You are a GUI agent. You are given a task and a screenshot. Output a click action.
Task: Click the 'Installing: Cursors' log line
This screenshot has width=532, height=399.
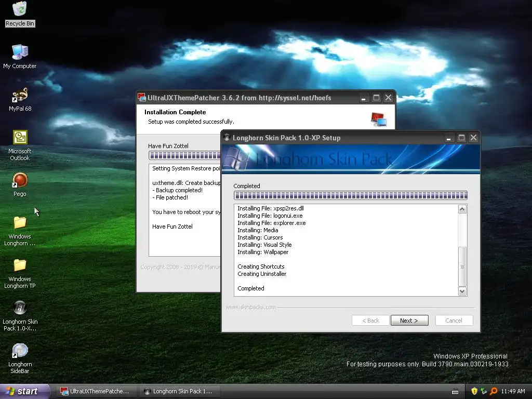coord(260,237)
